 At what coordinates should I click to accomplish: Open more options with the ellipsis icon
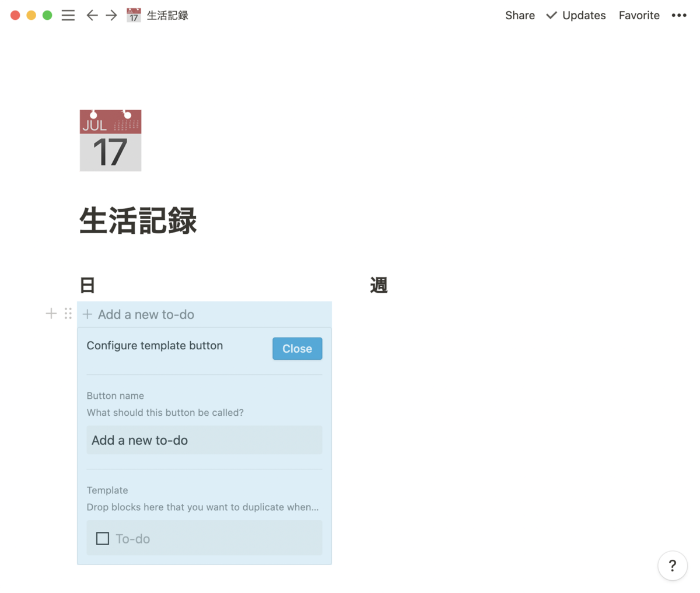pos(679,15)
